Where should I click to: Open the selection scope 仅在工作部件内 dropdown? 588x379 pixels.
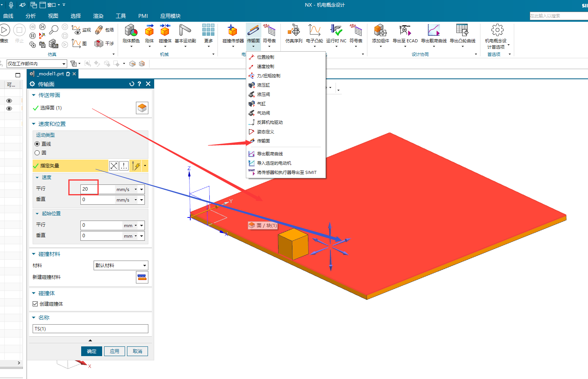37,64
